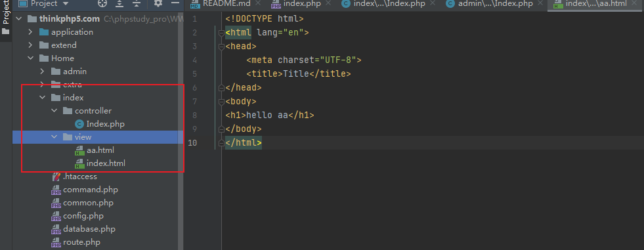Click the 'Title' text inside title tag
Screen dimensions: 644x250
point(295,74)
